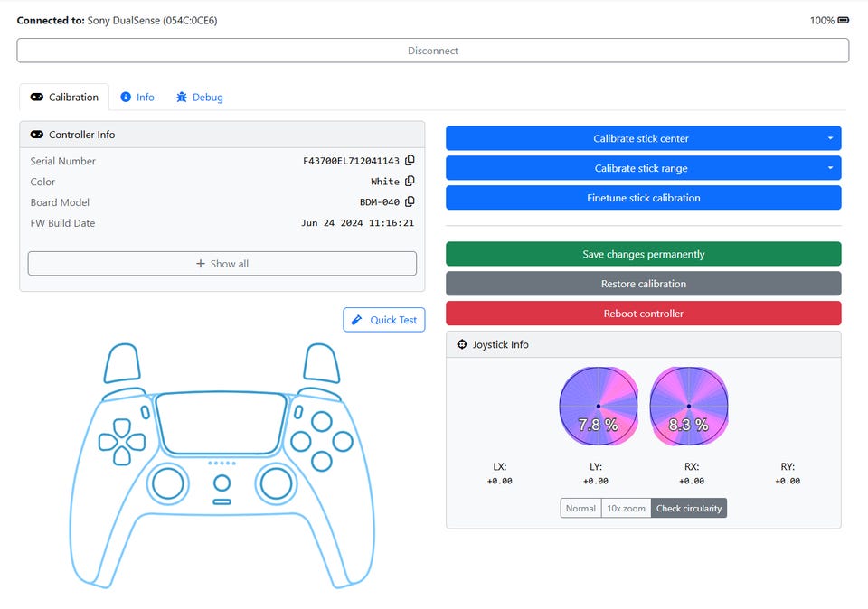Copy the BDM-040 board model
This screenshot has height=609, width=868.
pos(410,201)
